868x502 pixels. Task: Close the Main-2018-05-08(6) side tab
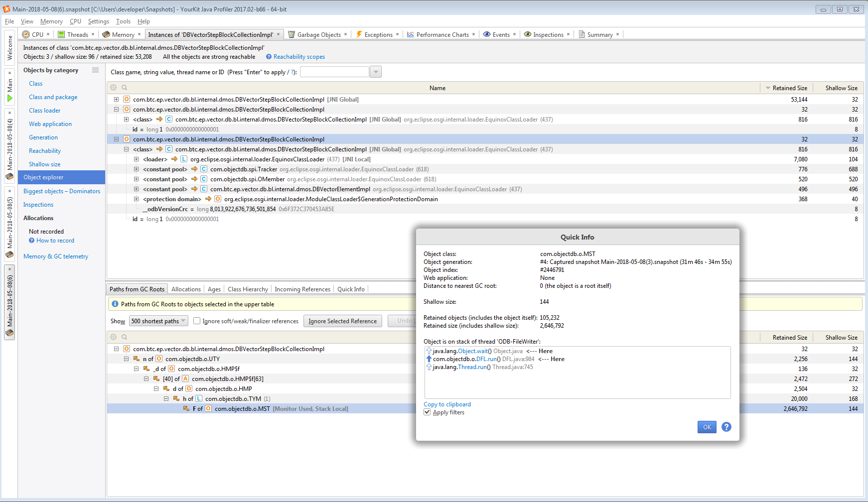(9, 269)
